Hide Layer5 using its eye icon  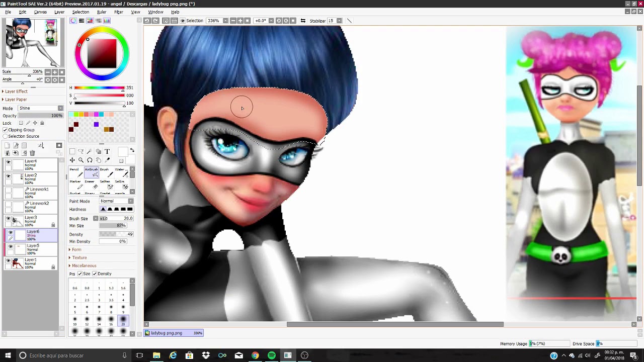10,246
